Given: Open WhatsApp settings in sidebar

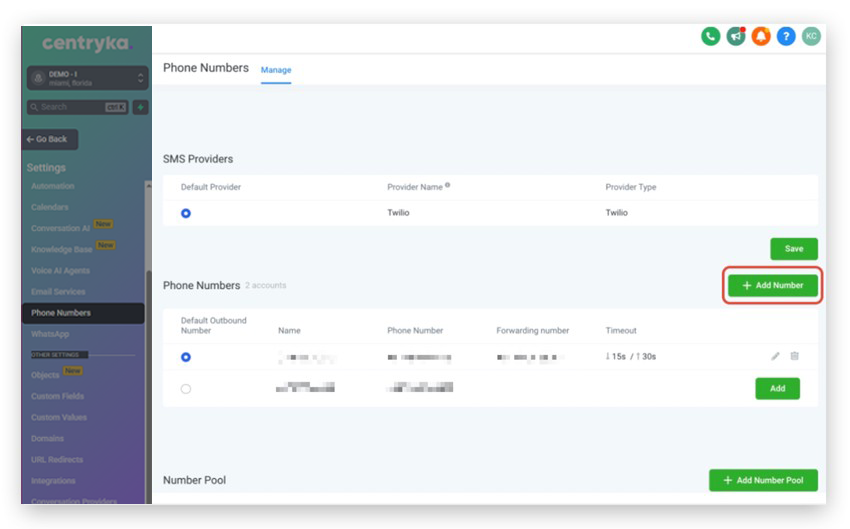Looking at the screenshot, I should (x=50, y=334).
